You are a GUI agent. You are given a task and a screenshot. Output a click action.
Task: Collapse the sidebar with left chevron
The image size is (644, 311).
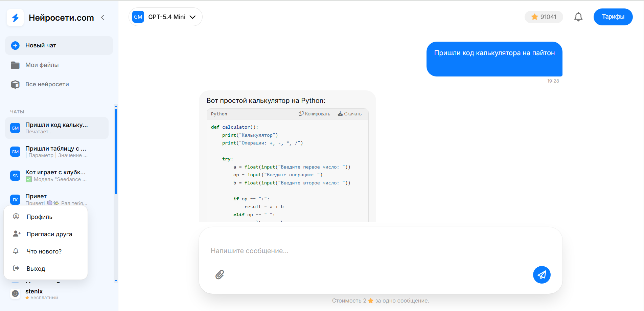(x=103, y=18)
